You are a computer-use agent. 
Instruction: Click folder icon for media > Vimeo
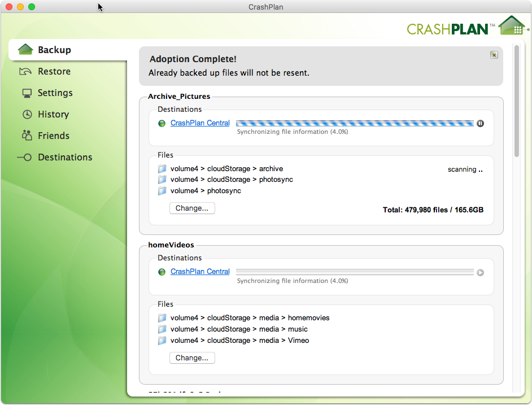point(162,341)
